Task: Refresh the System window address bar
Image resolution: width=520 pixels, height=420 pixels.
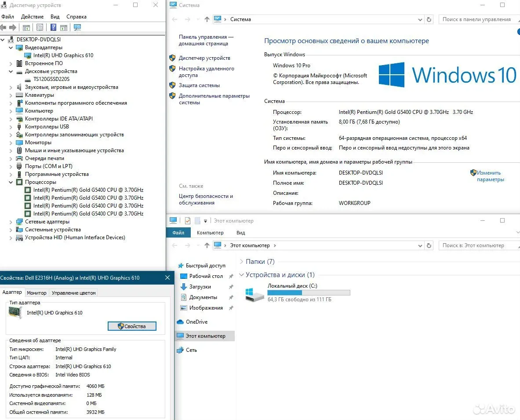Action: pyautogui.click(x=429, y=19)
